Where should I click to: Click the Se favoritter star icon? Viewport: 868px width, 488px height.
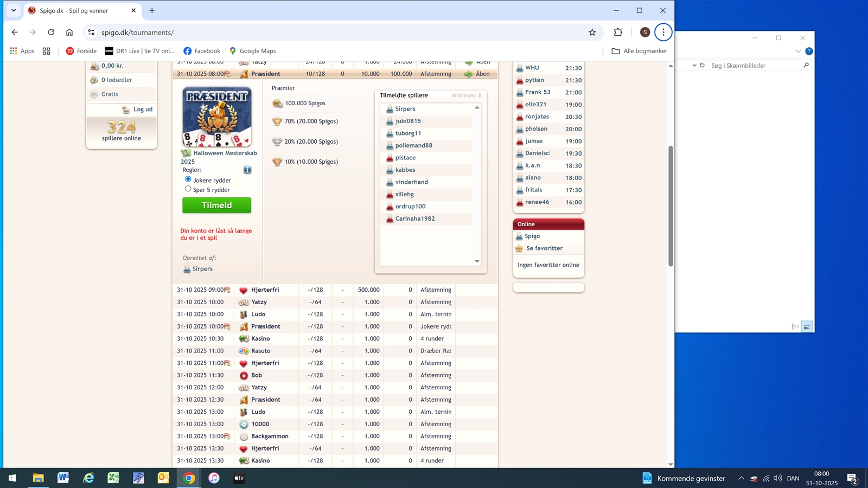(x=519, y=248)
